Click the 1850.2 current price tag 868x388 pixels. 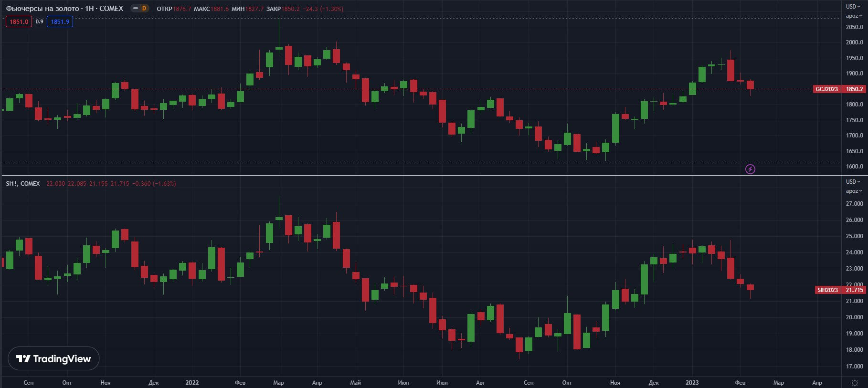tap(854, 89)
